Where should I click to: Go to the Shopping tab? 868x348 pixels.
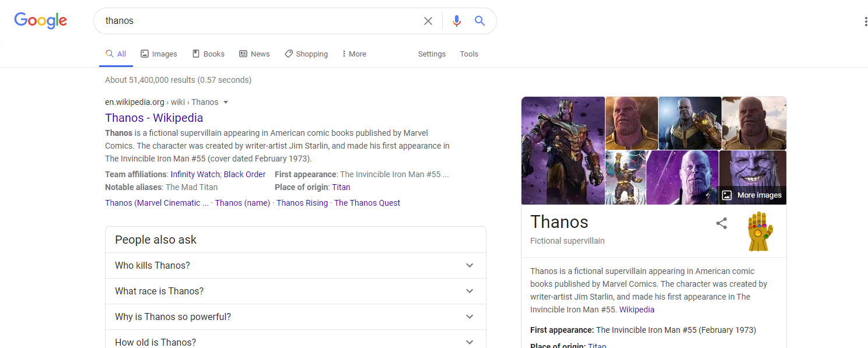[x=306, y=54]
